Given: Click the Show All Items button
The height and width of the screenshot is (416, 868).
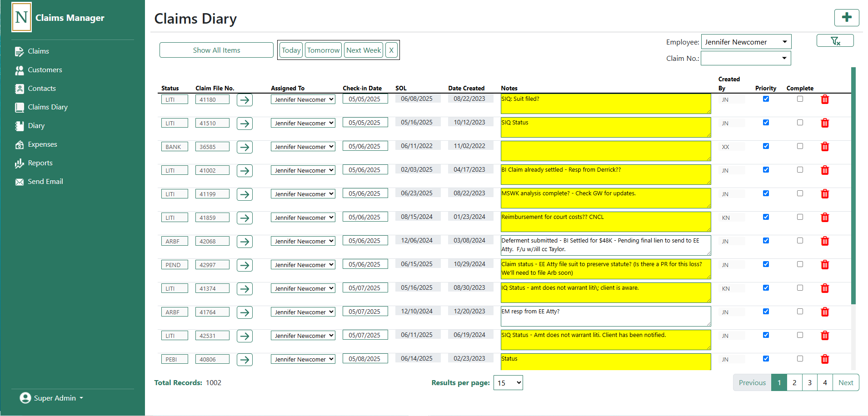Looking at the screenshot, I should 216,50.
